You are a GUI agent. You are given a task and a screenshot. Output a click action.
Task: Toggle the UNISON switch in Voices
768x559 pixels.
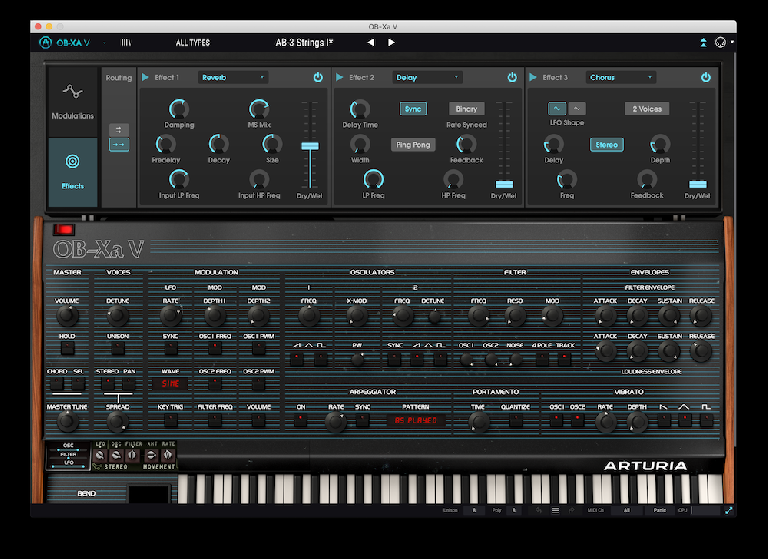click(x=118, y=348)
